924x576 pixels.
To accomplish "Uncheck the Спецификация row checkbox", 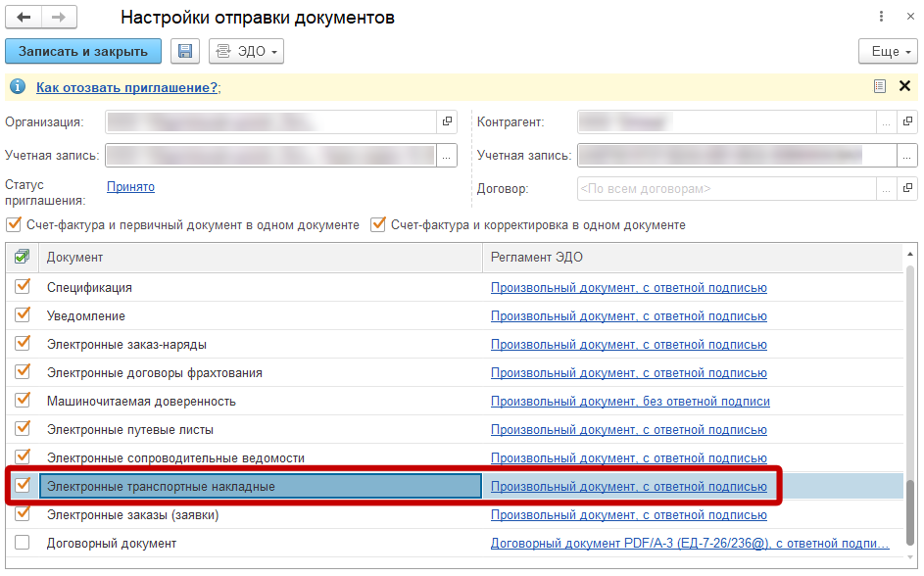I will [x=23, y=286].
